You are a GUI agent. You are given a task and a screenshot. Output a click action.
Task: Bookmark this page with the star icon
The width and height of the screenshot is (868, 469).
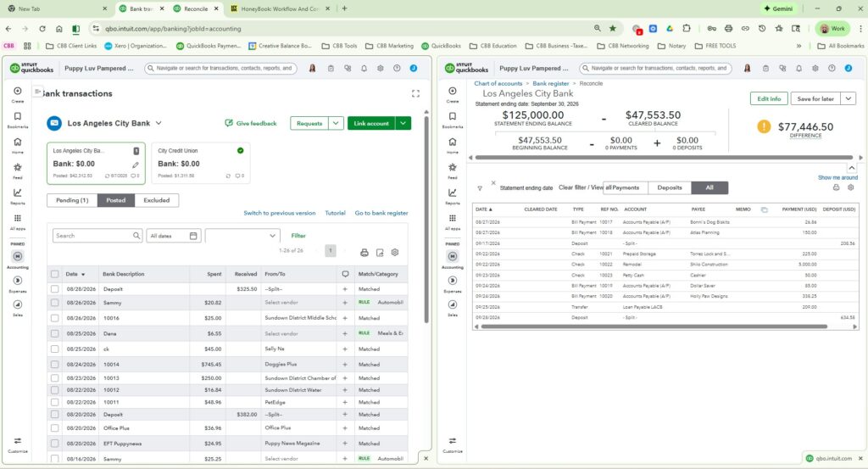click(613, 28)
